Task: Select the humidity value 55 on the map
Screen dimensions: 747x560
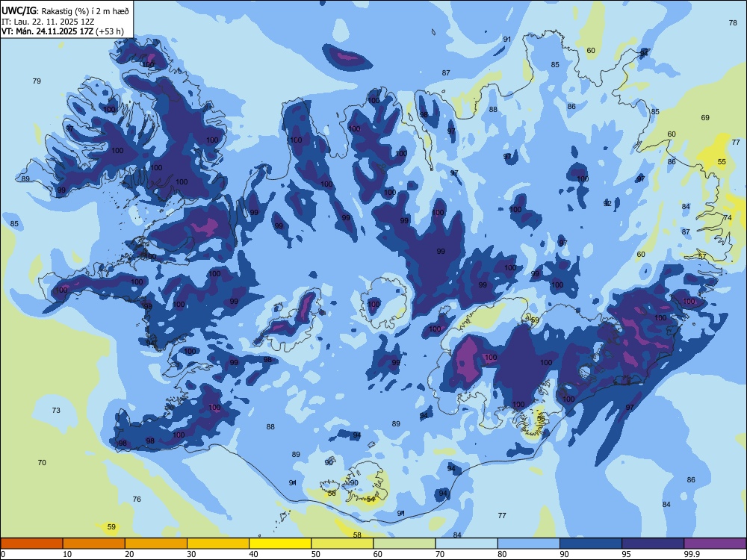Action: coord(722,161)
